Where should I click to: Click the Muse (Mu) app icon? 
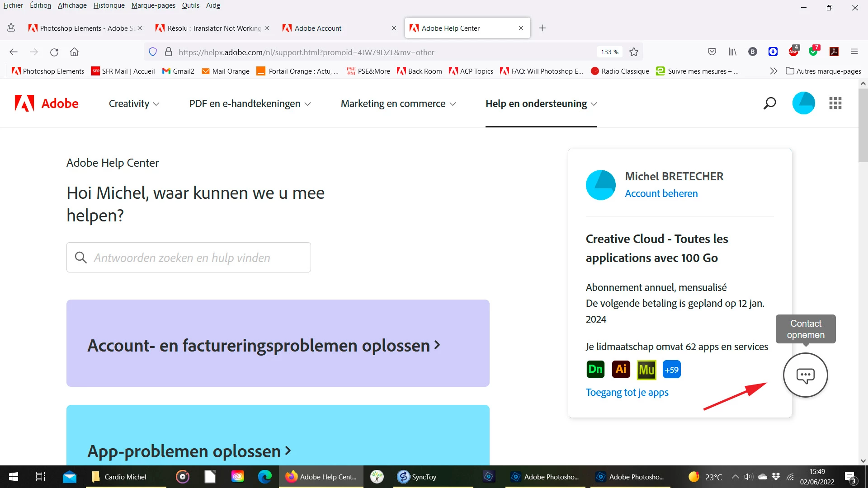point(646,370)
